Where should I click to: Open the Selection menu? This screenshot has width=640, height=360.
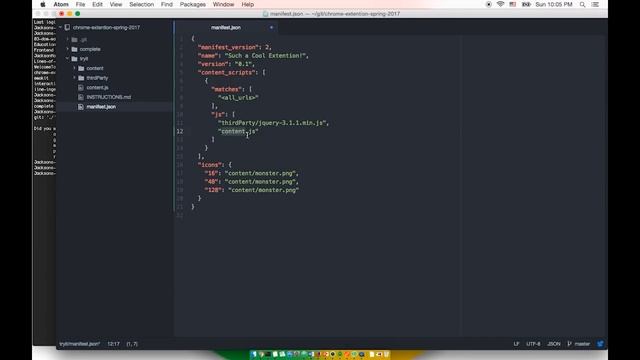[142, 4]
